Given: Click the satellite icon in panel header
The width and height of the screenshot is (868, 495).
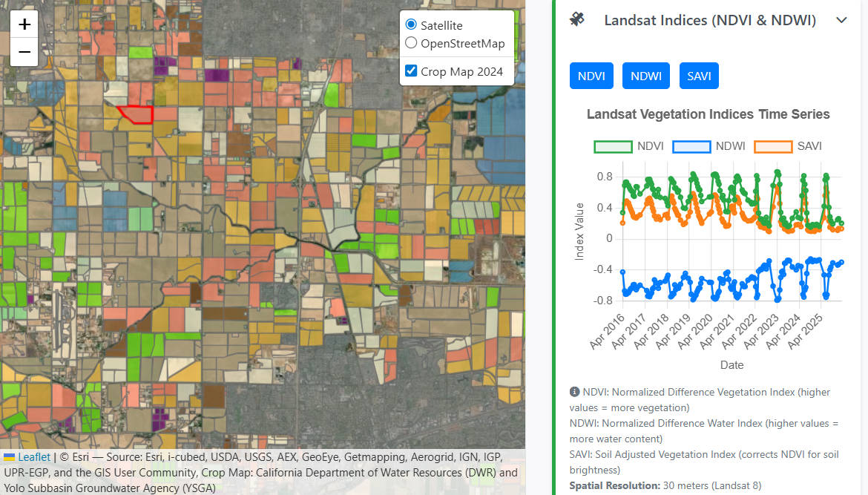Looking at the screenshot, I should (577, 20).
